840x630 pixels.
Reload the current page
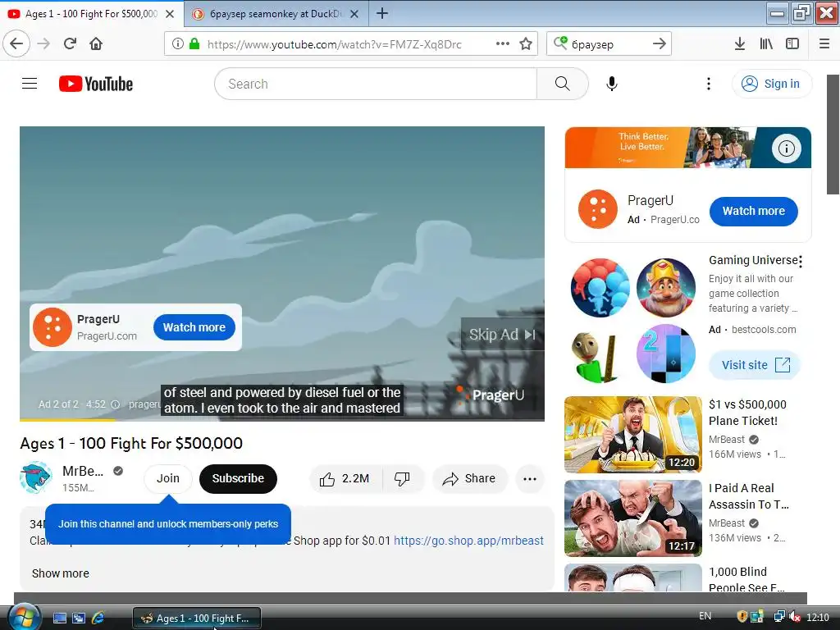71,43
